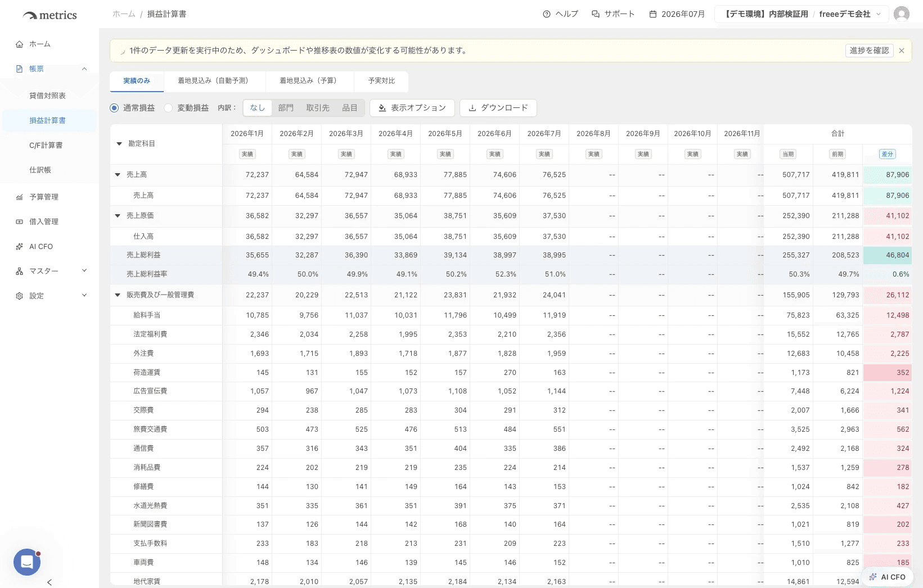Click the calendar icon beside 2026年07月

click(x=653, y=14)
